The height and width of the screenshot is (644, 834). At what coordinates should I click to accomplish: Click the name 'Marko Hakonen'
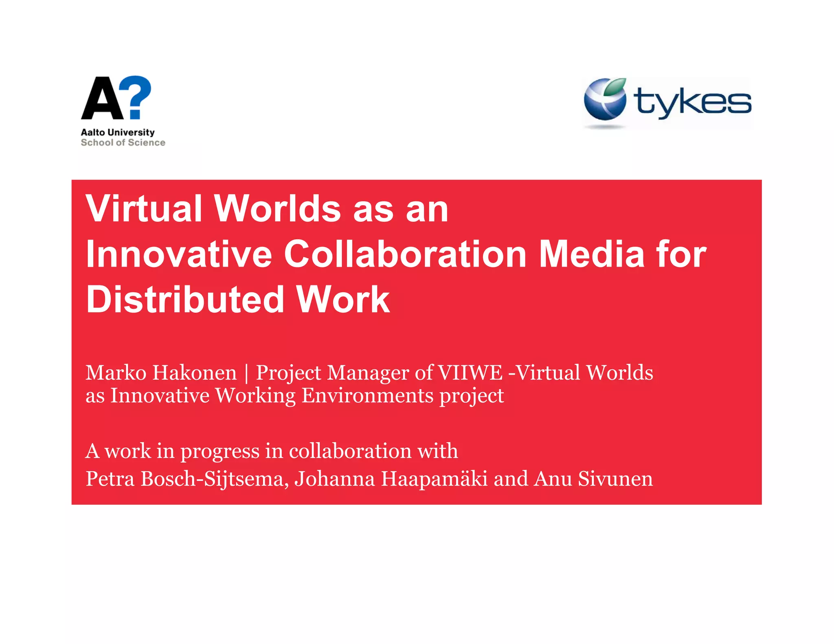161,372
